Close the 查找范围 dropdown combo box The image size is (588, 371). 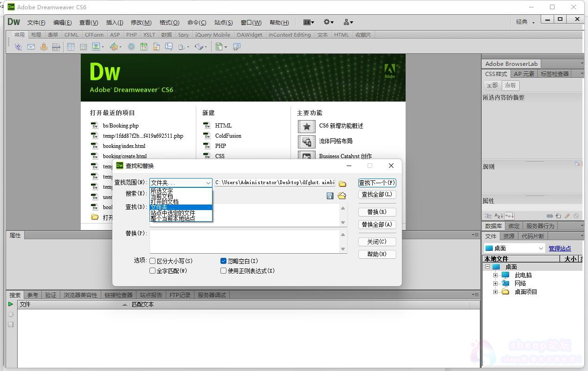181,183
